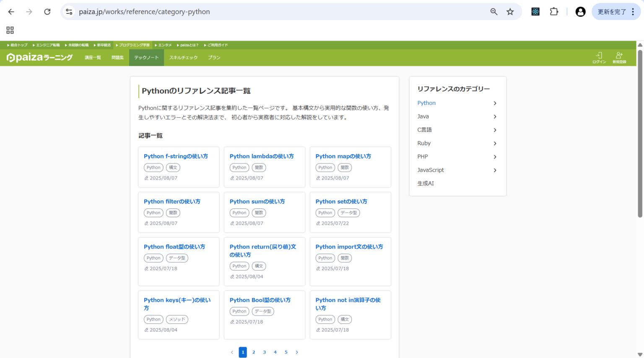Select the 問題集 navigation tab
Screen dimensions: 644x358
117,57
